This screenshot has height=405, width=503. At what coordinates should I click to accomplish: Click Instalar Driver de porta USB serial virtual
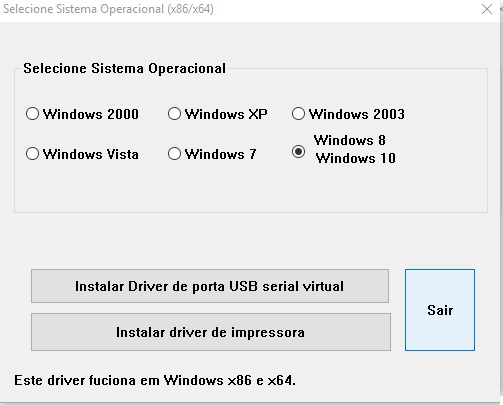click(x=210, y=286)
